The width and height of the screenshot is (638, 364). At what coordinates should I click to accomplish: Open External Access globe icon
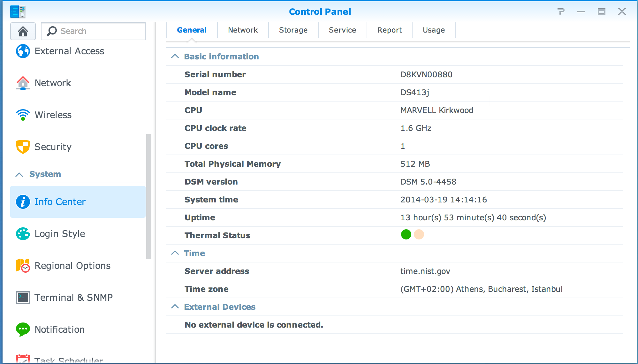[x=23, y=51]
